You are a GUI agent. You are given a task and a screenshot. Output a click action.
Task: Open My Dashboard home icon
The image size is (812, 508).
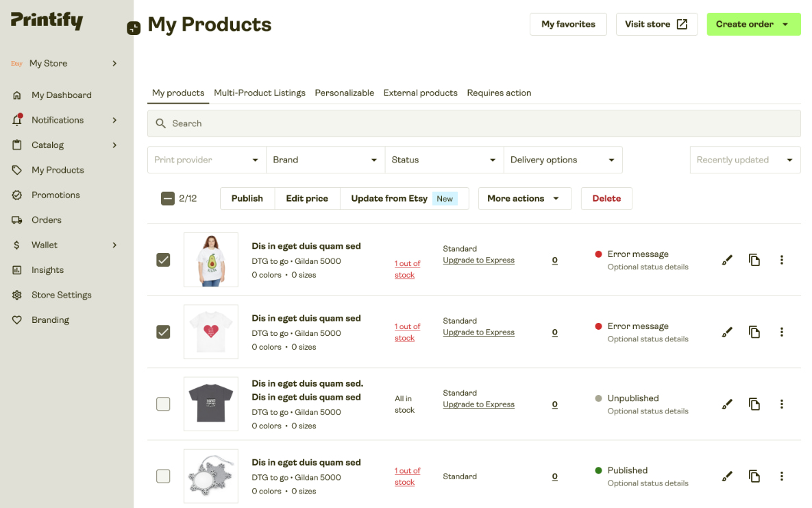[x=17, y=95]
